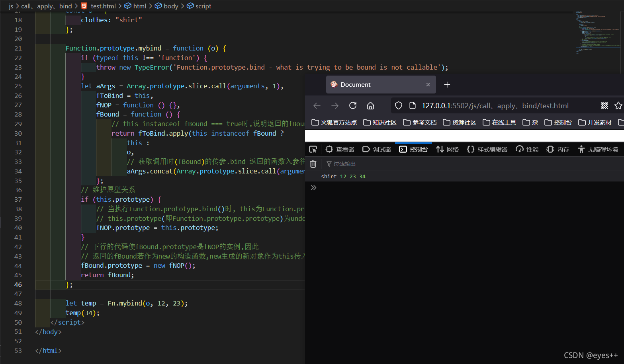624x364 pixels.
Task: Clear console output with trash icon
Action: (313, 164)
